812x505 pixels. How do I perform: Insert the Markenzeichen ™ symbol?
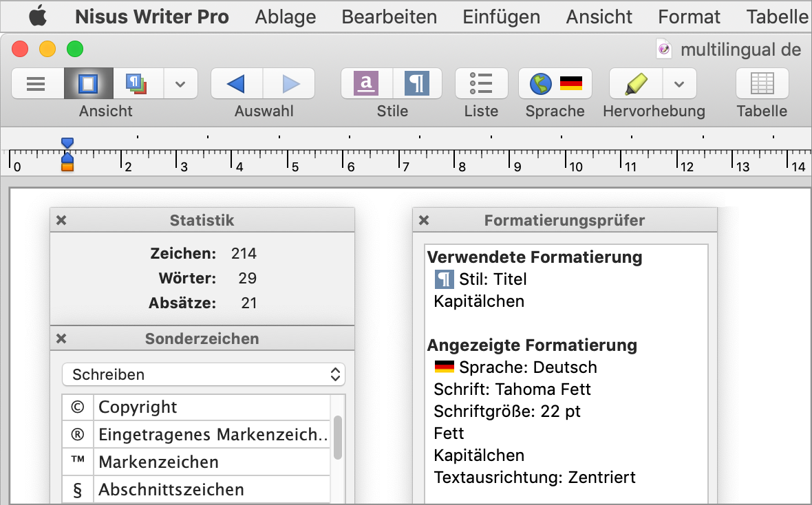pos(195,462)
